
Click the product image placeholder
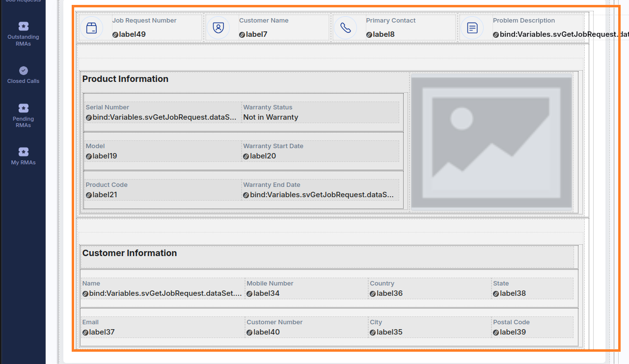click(x=492, y=142)
